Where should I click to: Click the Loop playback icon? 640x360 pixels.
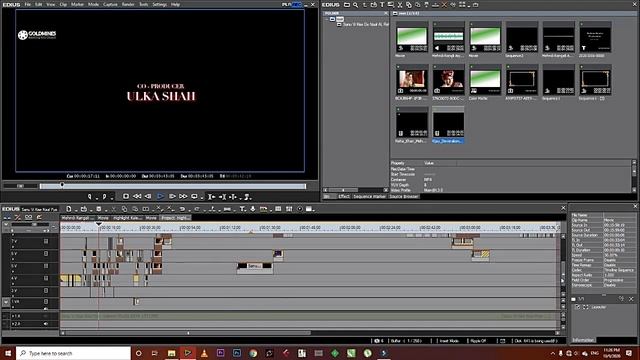[x=194, y=197]
